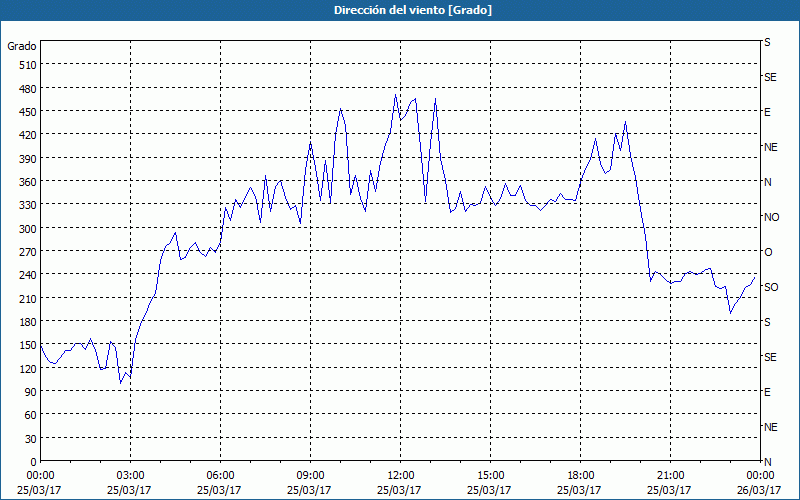Pick the 180 y-axis value
Viewport: 800px width, 500px height.
point(28,322)
